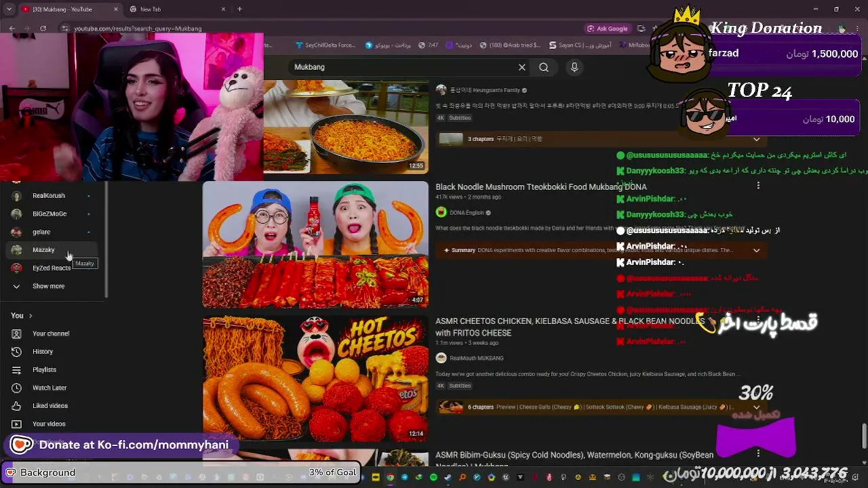Screen dimensions: 868x488
Task: Visit the RealMouth MUKBANG channel name
Action: click(476, 359)
